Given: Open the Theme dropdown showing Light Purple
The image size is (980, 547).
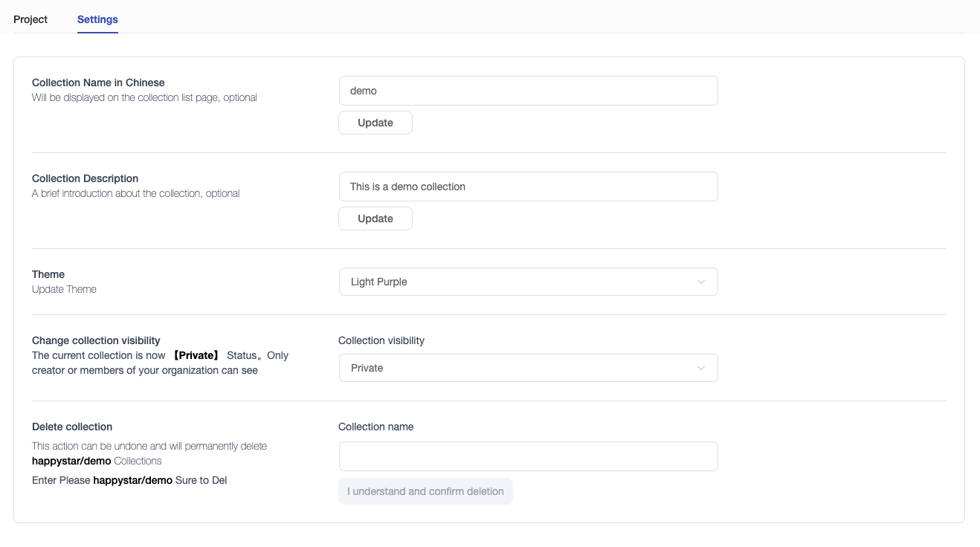Looking at the screenshot, I should [528, 282].
